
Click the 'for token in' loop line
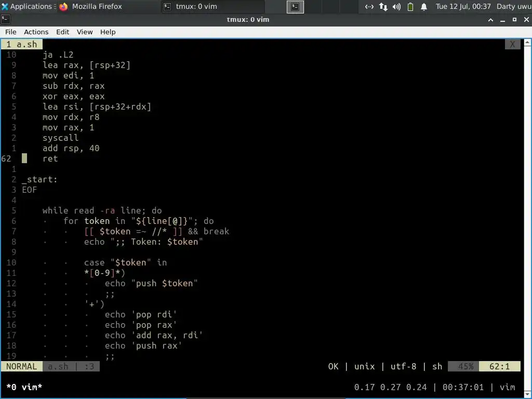pyautogui.click(x=138, y=221)
